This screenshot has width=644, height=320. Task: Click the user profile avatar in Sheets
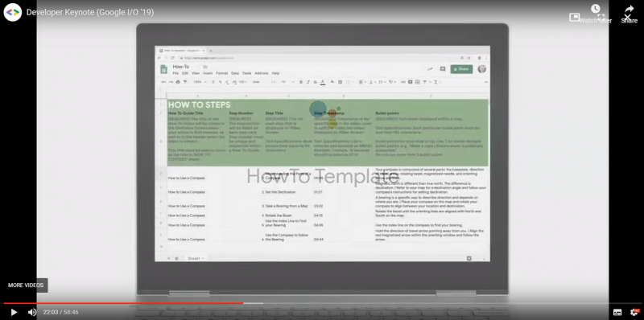(x=481, y=69)
